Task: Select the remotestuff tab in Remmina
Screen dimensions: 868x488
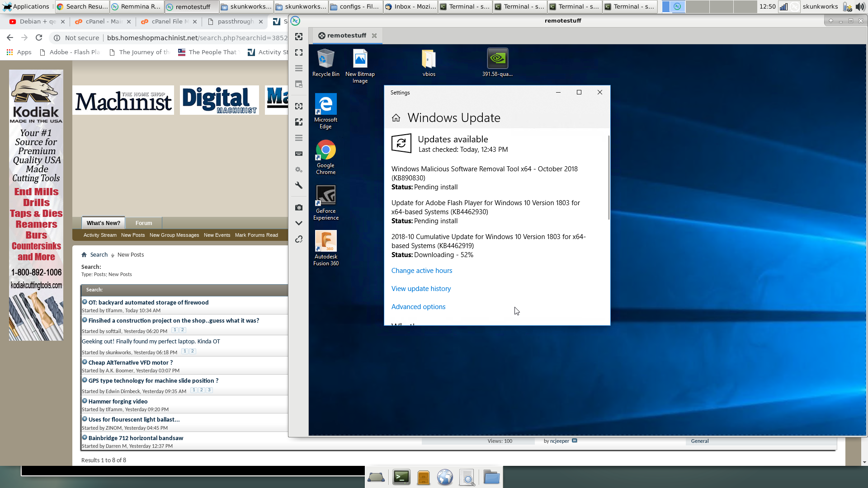Action: point(347,36)
